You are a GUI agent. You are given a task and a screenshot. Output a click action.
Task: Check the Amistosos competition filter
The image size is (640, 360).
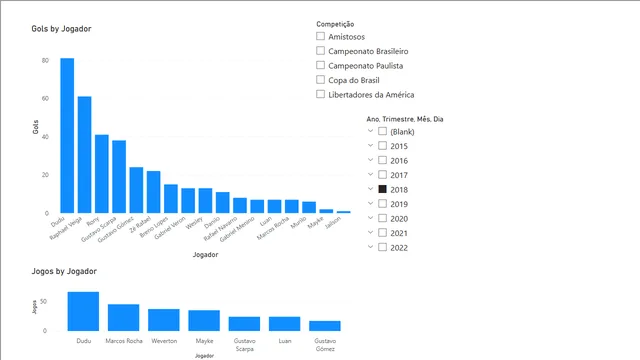click(320, 36)
